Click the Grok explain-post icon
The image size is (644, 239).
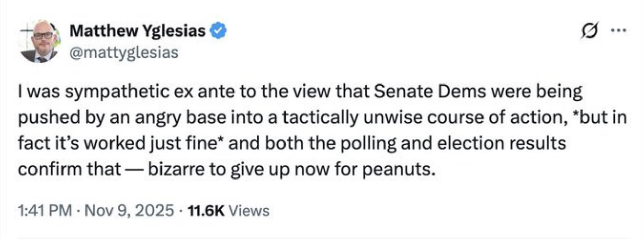[x=590, y=30]
